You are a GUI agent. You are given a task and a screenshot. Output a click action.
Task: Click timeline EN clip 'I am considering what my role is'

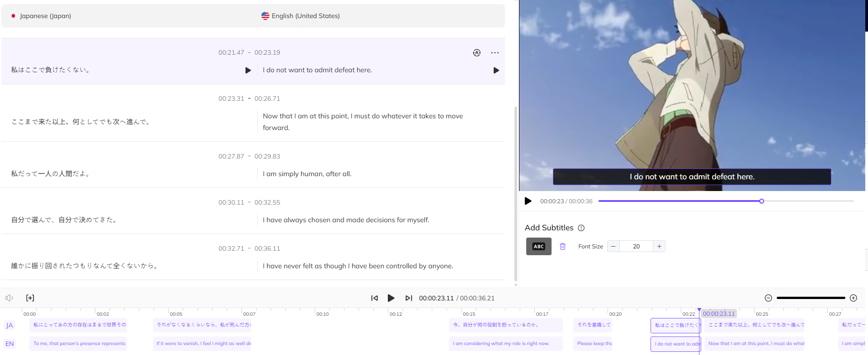coord(506,344)
